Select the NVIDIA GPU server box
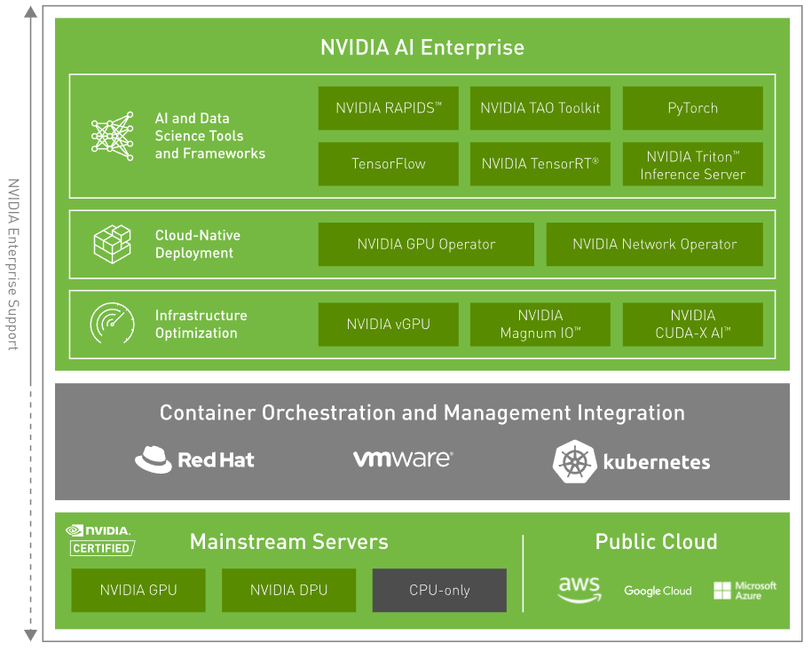The width and height of the screenshot is (812, 651). pos(138,591)
